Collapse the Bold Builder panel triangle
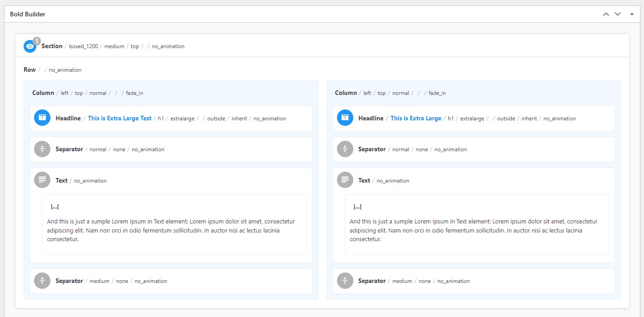This screenshot has height=317, width=644. pyautogui.click(x=632, y=14)
